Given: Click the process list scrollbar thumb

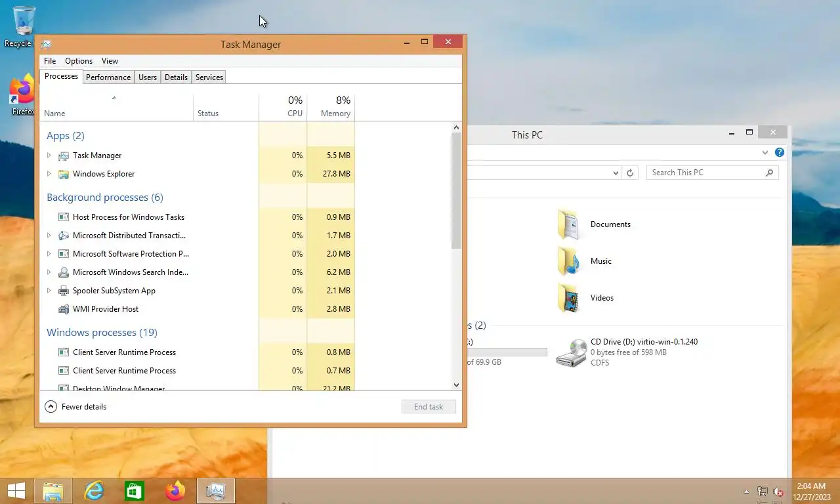Looking at the screenshot, I should (x=457, y=190).
